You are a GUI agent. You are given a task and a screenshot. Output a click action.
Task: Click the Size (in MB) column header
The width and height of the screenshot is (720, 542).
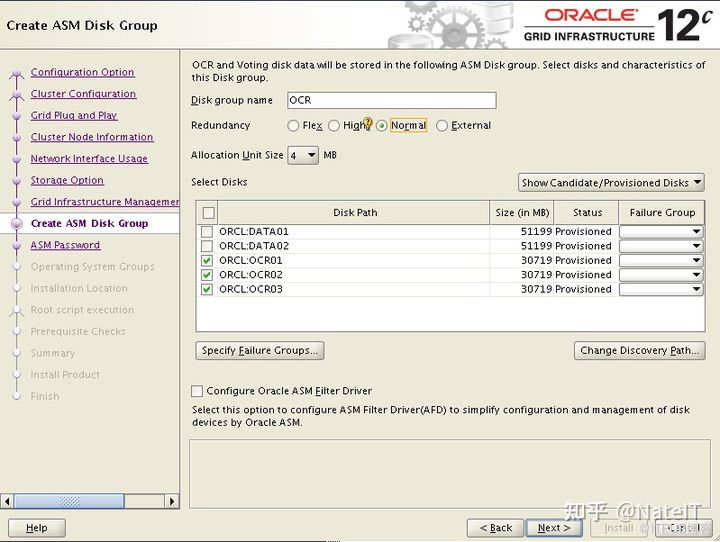[522, 213]
